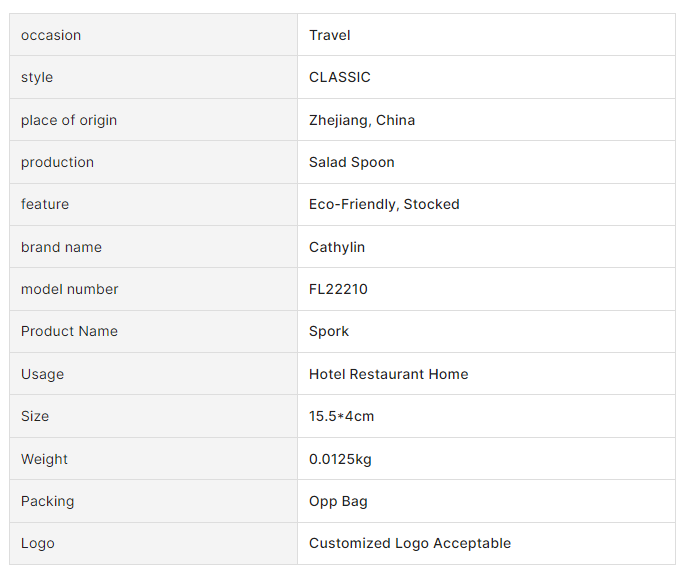Select the "Eco-Friendly, Stocked" text
The image size is (686, 575).
tap(384, 204)
